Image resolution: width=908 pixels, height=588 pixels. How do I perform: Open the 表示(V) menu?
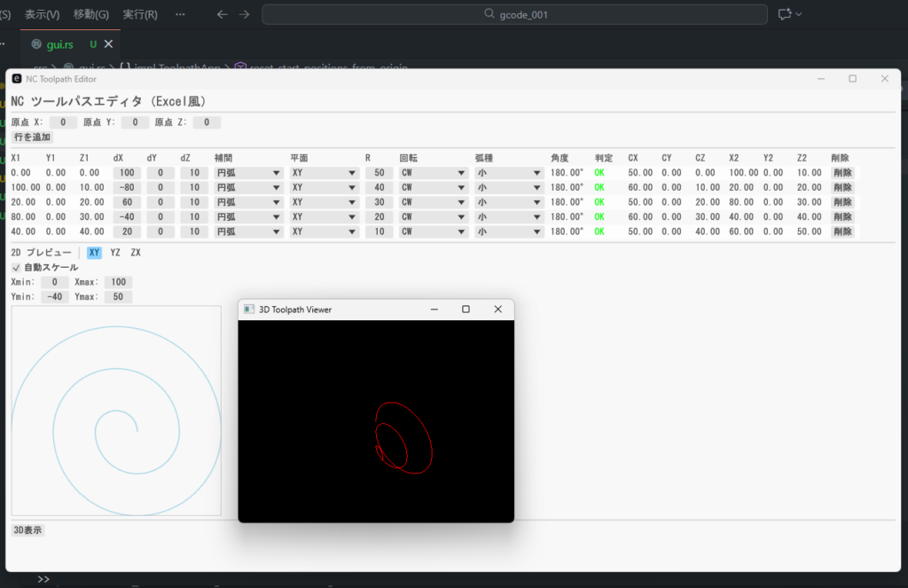(43, 14)
